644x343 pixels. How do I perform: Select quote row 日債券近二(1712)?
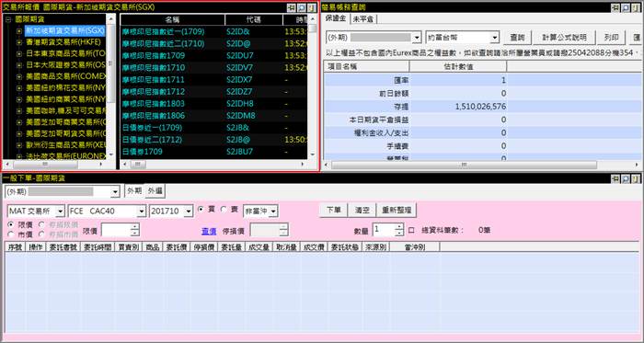213,140
